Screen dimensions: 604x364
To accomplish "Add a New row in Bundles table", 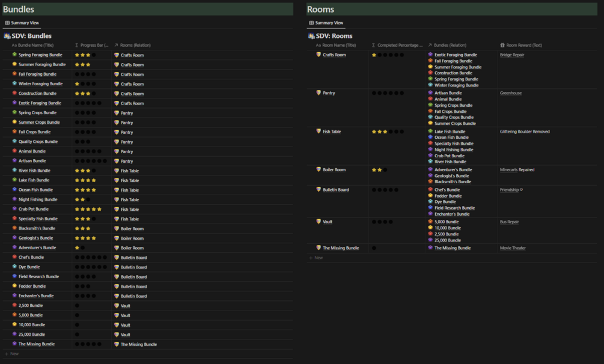I will pos(11,354).
